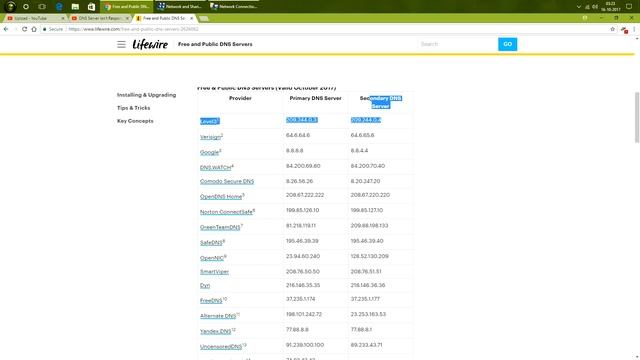
Task: Open the FreeDNS provider link
Action: pos(211,300)
